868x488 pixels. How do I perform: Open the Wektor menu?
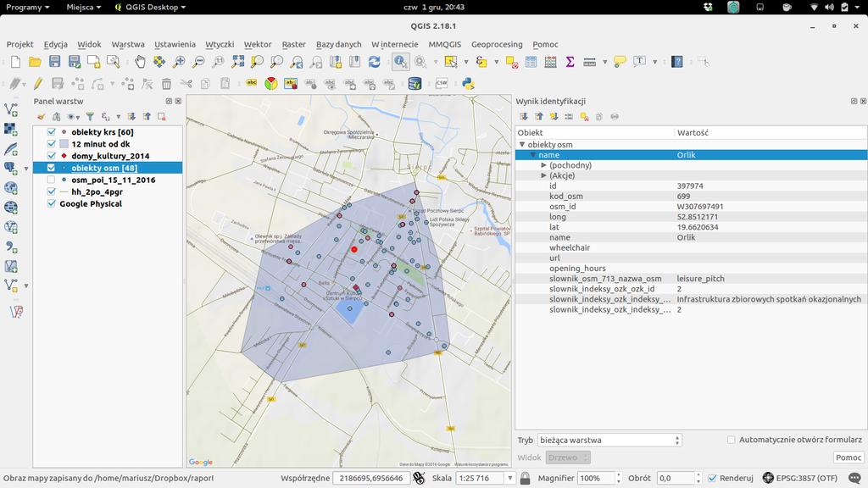point(258,44)
